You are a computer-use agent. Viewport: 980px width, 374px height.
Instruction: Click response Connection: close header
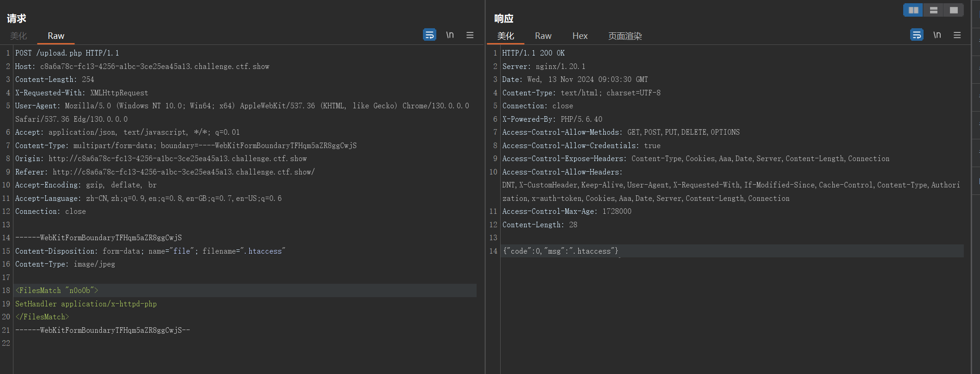(x=538, y=106)
